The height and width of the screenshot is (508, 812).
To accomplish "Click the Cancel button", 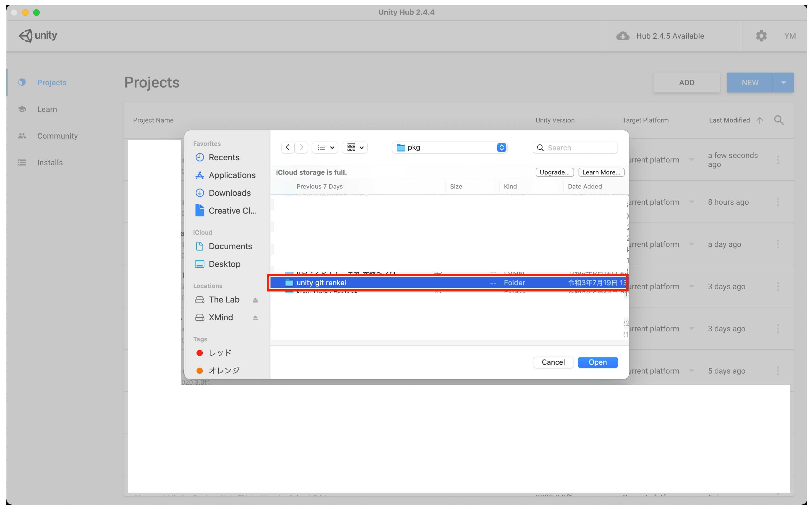I will tap(553, 362).
